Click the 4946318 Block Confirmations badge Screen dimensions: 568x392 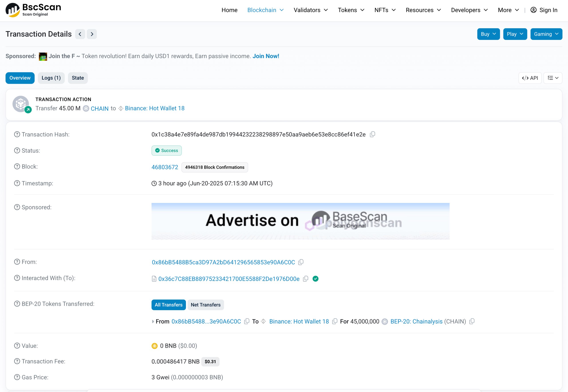[215, 167]
